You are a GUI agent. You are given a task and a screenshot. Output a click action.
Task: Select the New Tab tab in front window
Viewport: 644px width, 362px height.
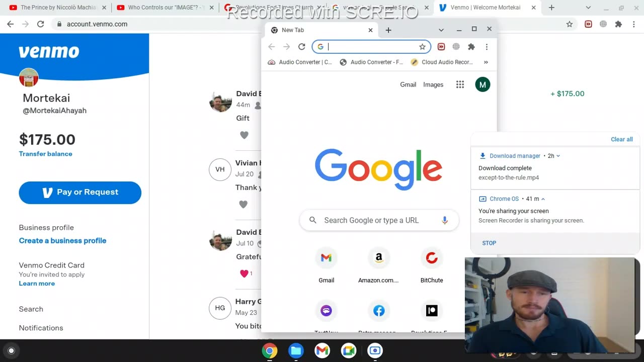[x=322, y=30]
